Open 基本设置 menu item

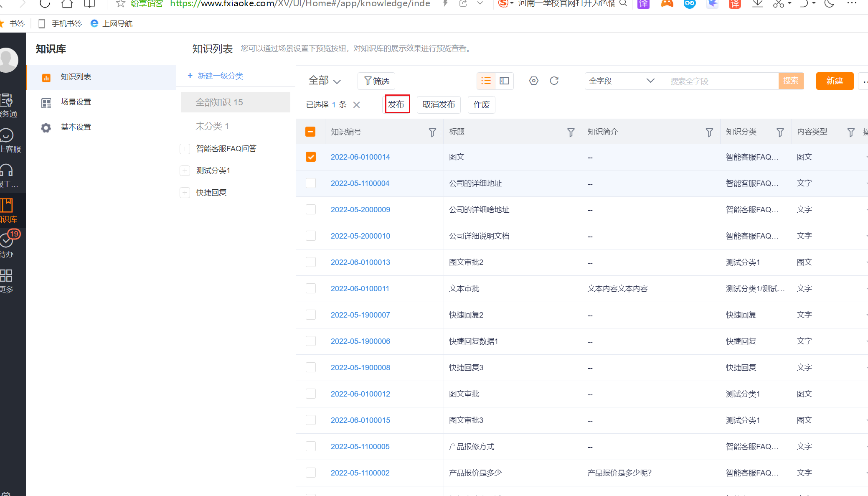point(76,127)
